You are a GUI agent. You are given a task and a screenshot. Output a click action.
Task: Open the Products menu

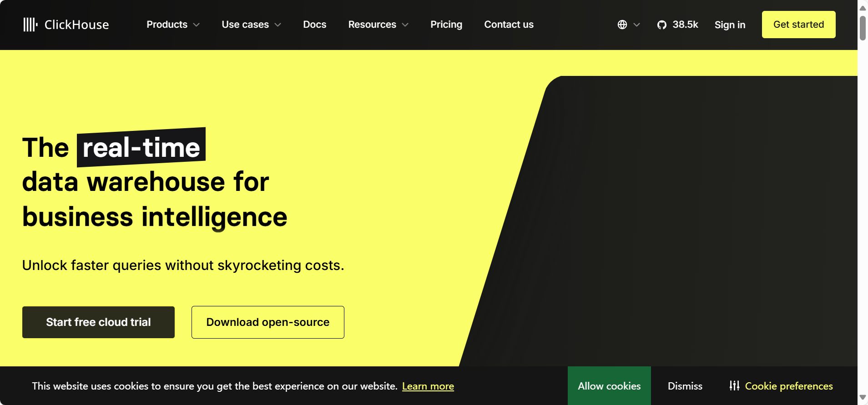[173, 25]
